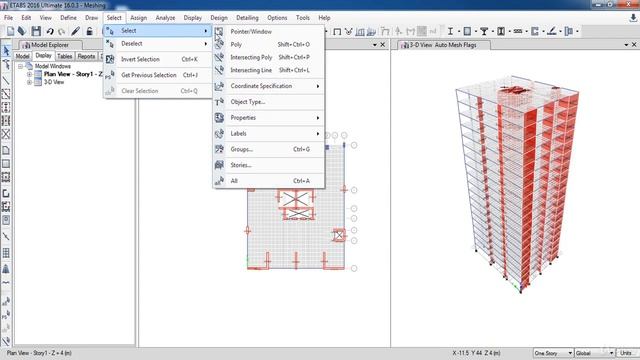This screenshot has width=640, height=360.
Task: Open the Properties submenu
Action: point(269,118)
